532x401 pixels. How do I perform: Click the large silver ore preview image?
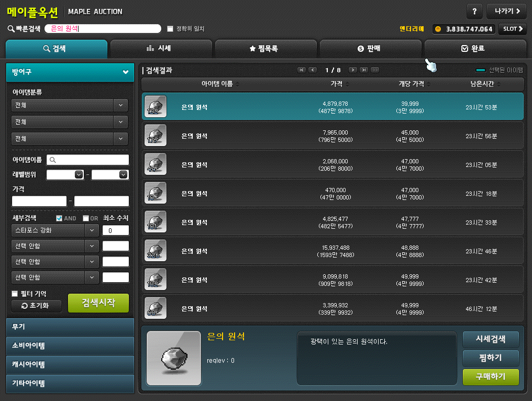click(x=174, y=359)
